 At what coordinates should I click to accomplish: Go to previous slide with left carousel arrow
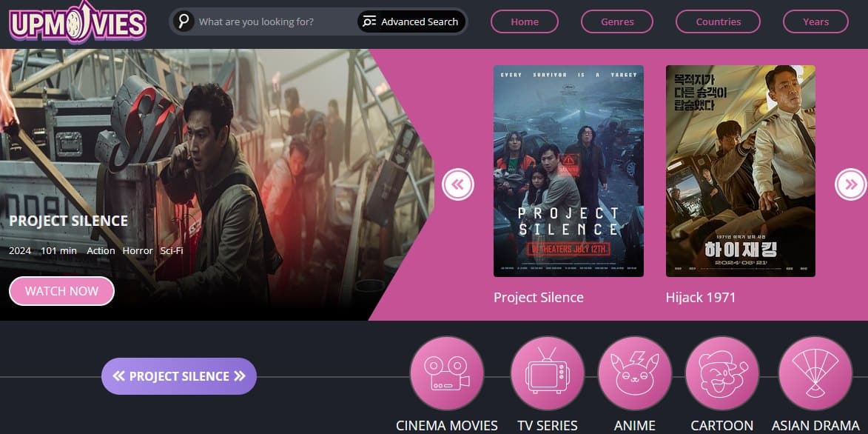click(x=458, y=184)
